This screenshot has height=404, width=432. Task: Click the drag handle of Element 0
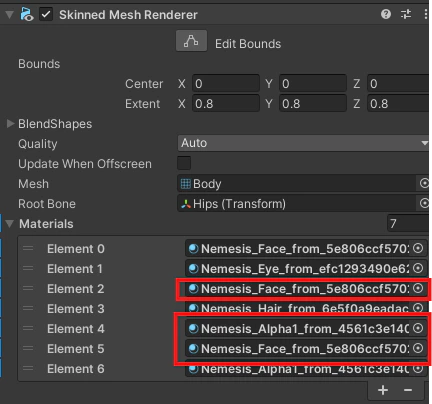click(28, 249)
